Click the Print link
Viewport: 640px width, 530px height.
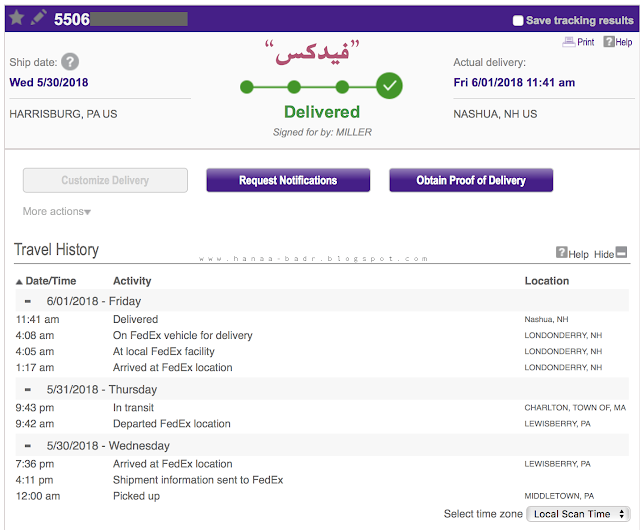pos(586,42)
